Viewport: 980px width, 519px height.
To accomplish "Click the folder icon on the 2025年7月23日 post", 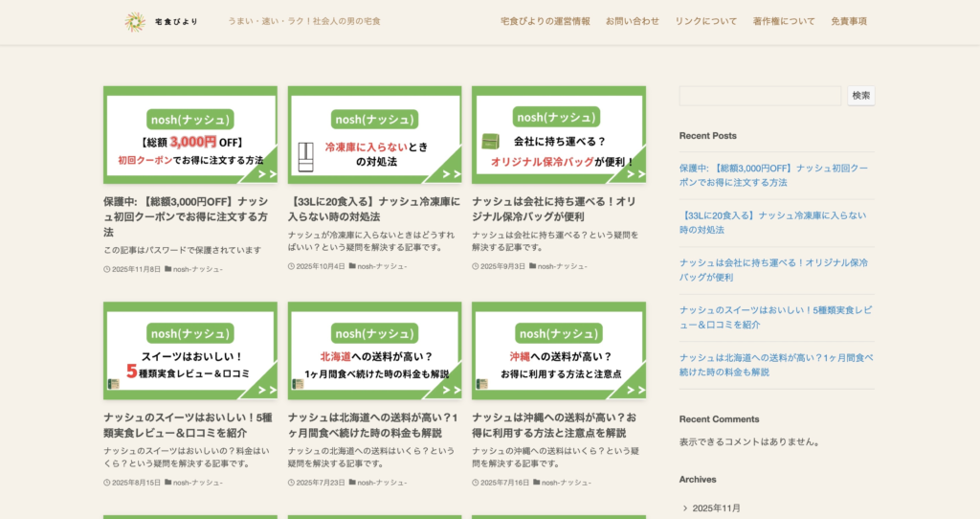I will click(352, 483).
